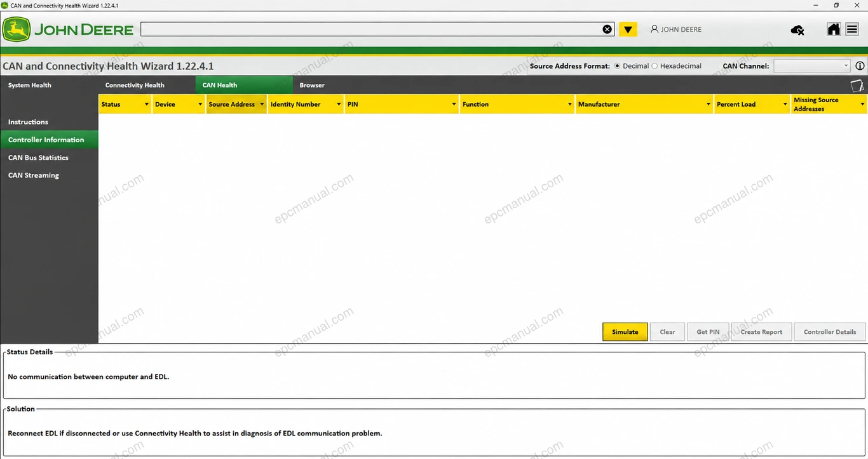The image size is (868, 459).
Task: Click the 'No communication between computer and EDL.' message
Action: [x=88, y=376]
